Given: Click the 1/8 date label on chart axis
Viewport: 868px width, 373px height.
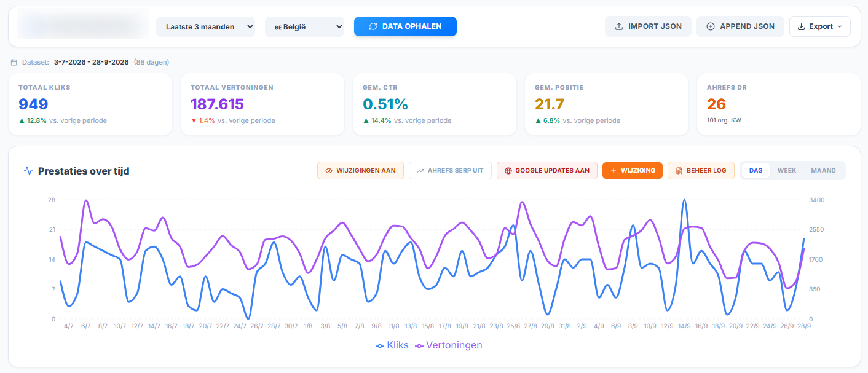Looking at the screenshot, I should 308,326.
